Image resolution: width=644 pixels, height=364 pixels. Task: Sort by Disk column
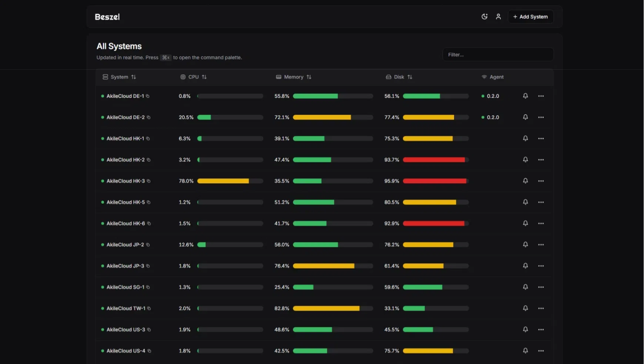click(x=399, y=77)
